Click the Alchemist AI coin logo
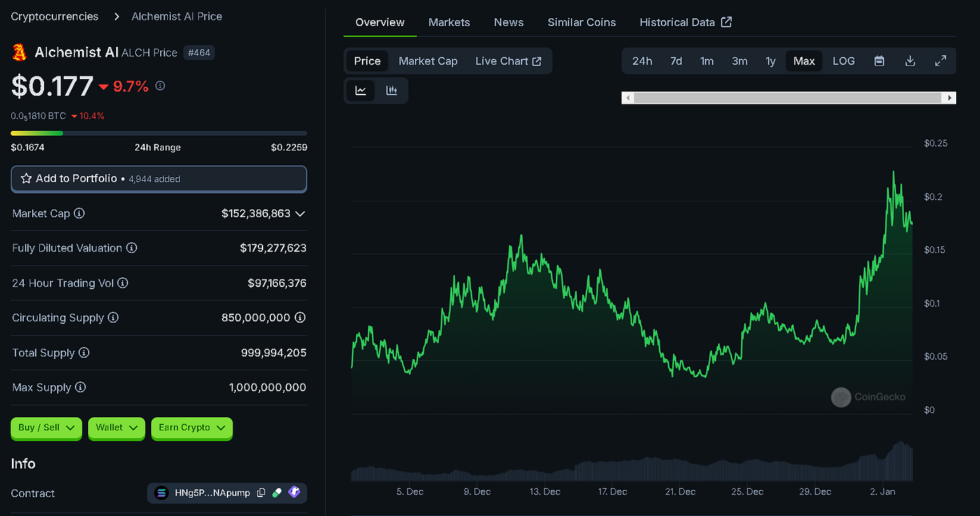Screen dimensions: 980x516 (x=19, y=52)
